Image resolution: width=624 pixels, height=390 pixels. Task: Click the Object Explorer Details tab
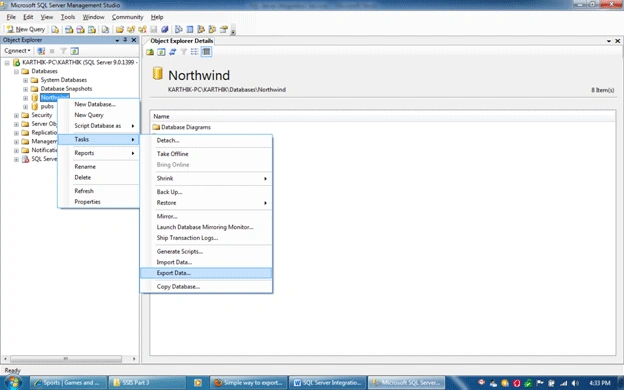(x=181, y=41)
